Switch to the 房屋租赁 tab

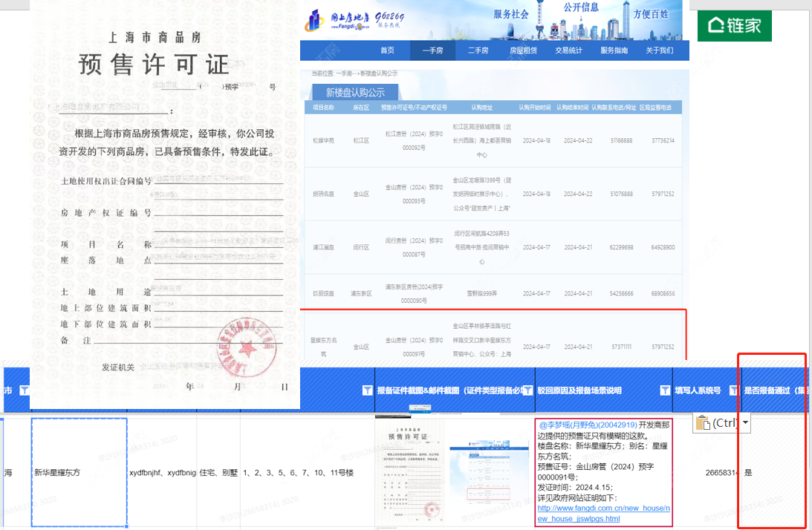coord(524,50)
